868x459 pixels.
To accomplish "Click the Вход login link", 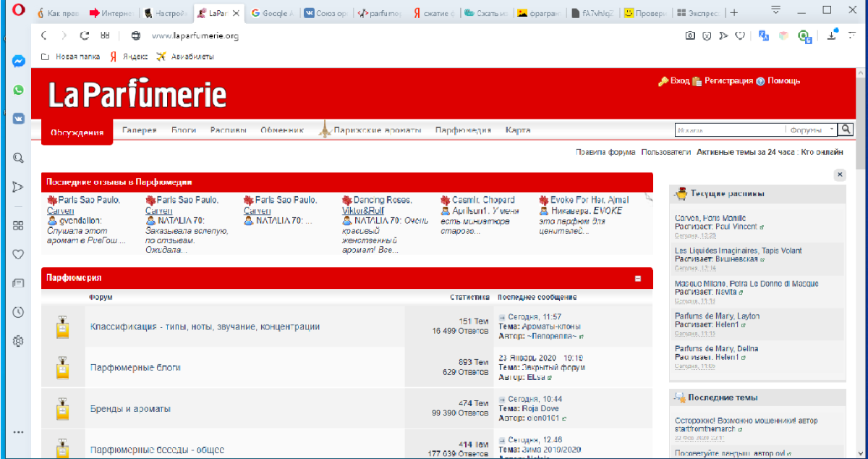I will (x=680, y=81).
